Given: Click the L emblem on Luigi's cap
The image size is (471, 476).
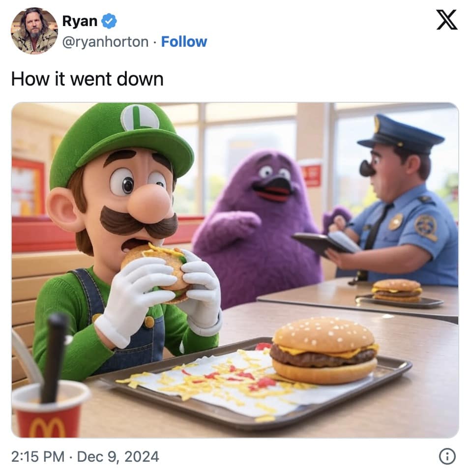Looking at the screenshot, I should (x=140, y=118).
